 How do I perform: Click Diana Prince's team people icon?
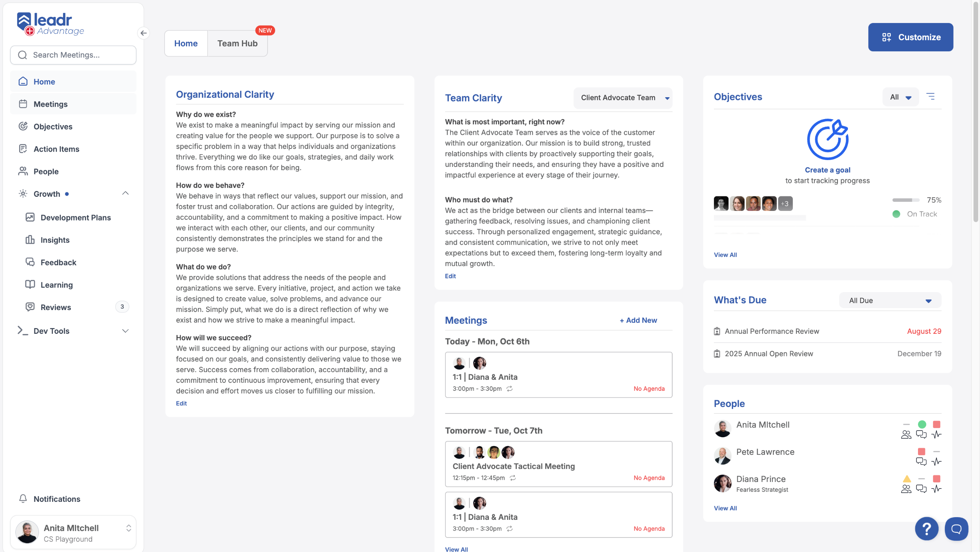(x=906, y=488)
